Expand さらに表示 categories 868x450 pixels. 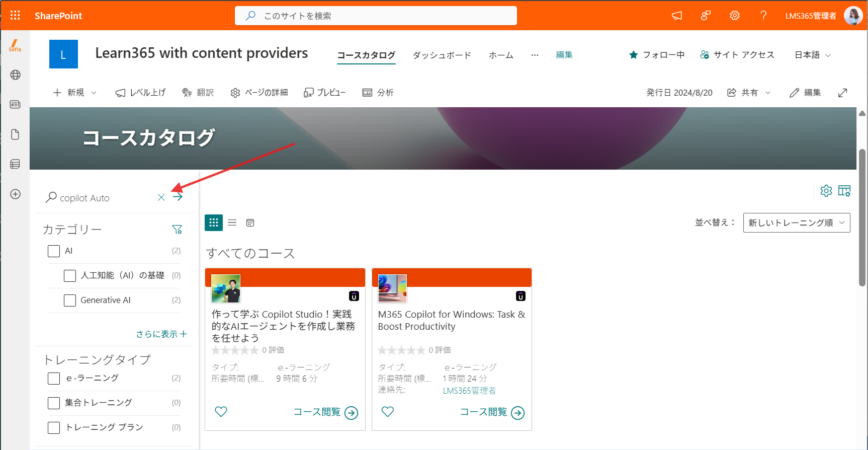(161, 334)
